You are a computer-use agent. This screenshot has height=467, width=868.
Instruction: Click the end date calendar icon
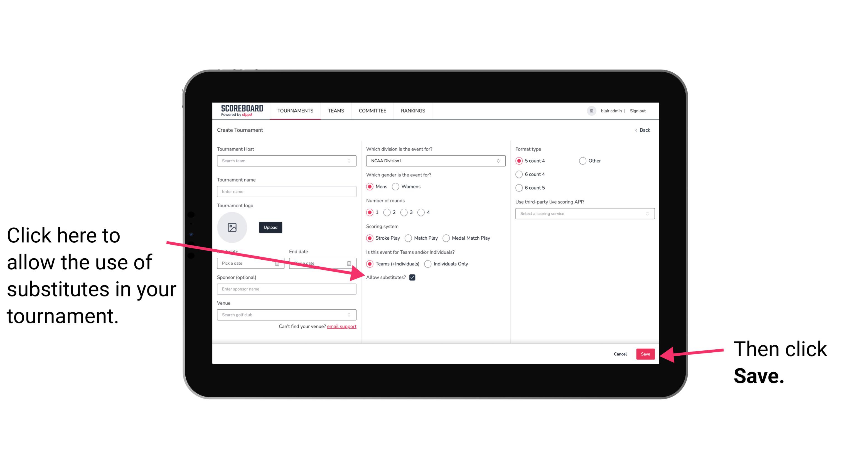[x=351, y=263]
